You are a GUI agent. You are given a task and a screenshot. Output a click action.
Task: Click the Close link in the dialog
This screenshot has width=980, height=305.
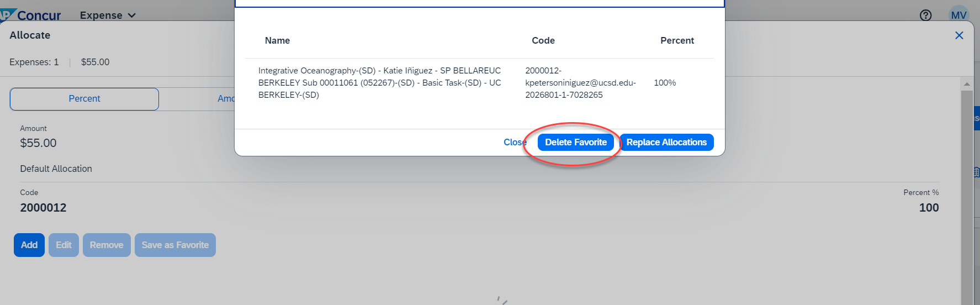(514, 143)
